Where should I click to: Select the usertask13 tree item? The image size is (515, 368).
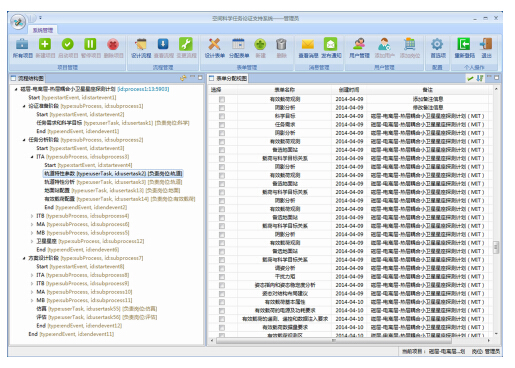pyautogui.click(x=112, y=191)
